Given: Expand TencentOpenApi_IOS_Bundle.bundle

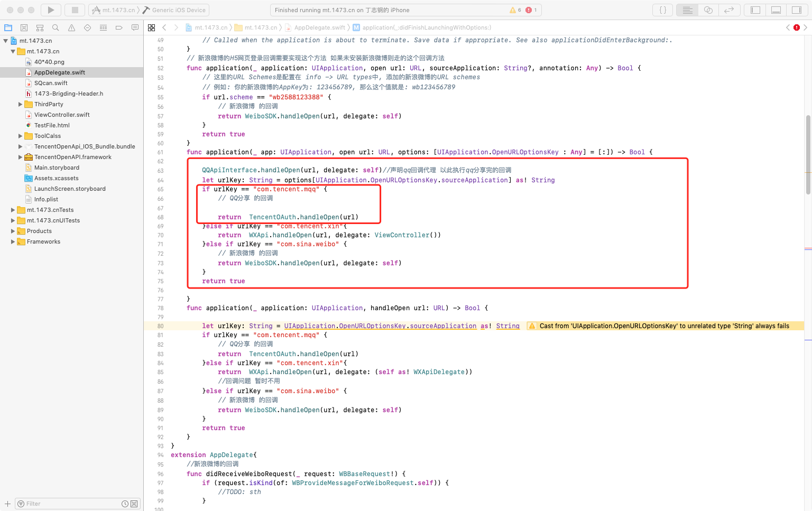Looking at the screenshot, I should click(x=21, y=146).
